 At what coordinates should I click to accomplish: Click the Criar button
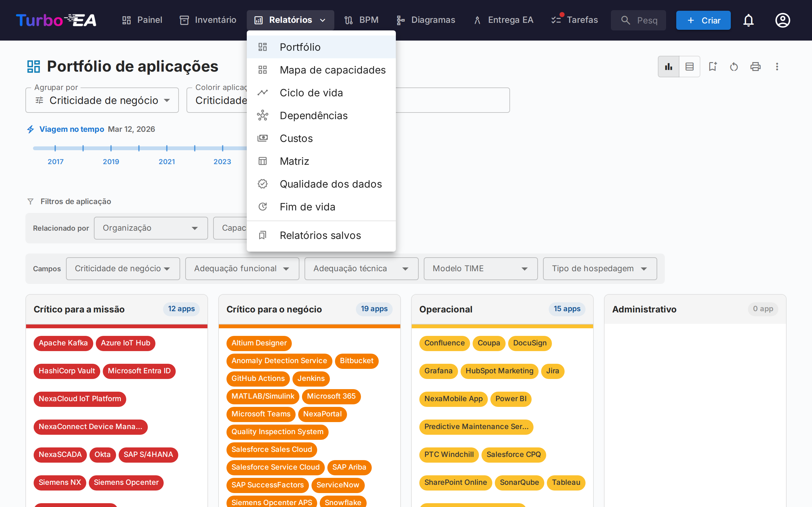coord(703,20)
